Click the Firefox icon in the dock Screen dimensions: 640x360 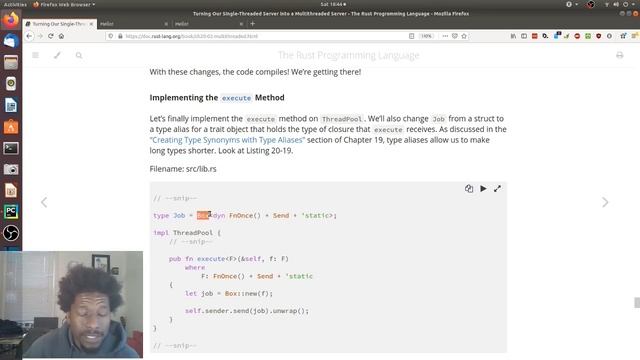[x=11, y=19]
